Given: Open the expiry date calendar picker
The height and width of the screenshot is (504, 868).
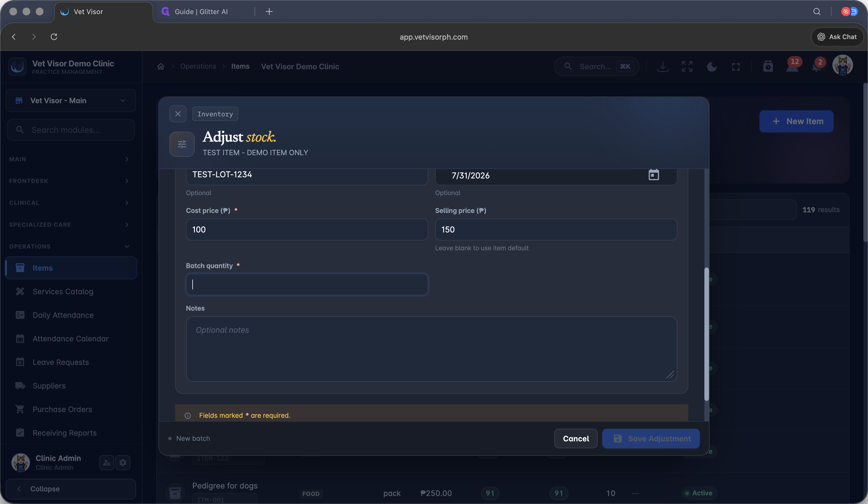Looking at the screenshot, I should coord(653,175).
